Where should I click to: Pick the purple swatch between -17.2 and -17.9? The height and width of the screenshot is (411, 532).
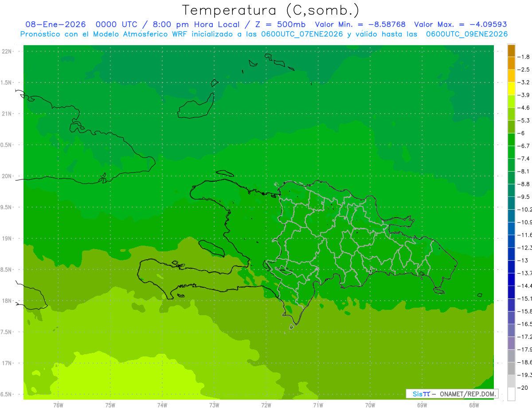511,343
